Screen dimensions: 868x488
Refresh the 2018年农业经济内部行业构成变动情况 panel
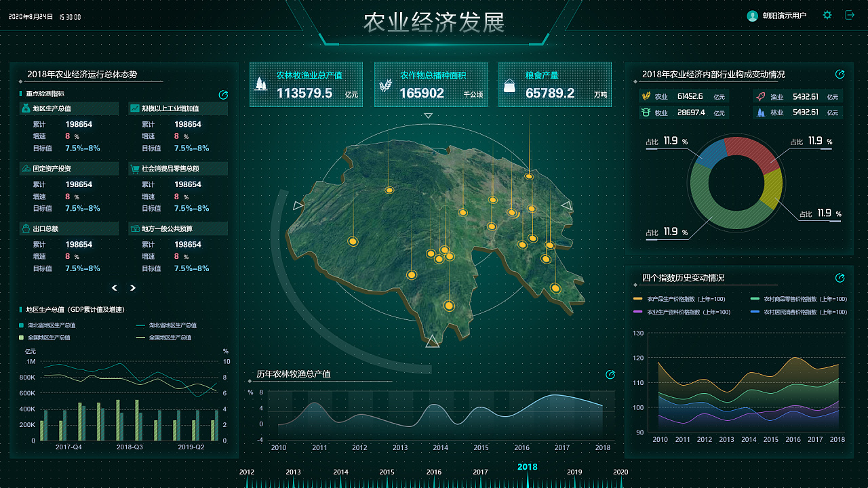coord(840,74)
